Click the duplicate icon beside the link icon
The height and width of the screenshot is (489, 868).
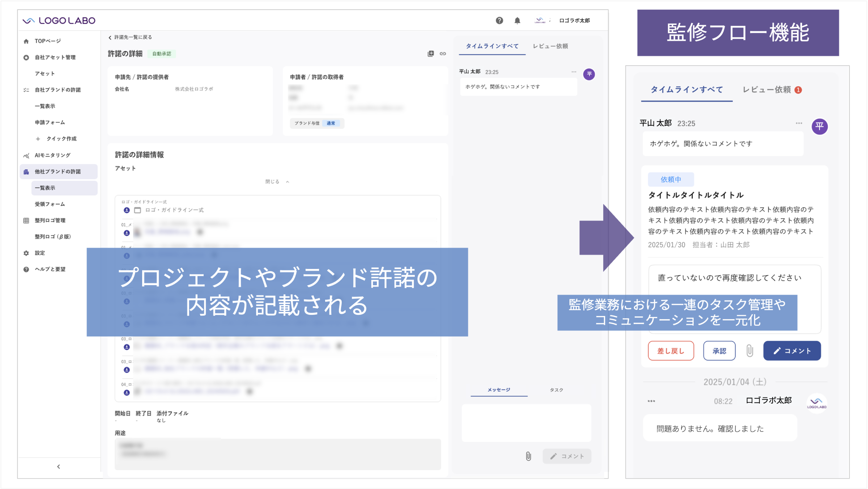click(431, 53)
